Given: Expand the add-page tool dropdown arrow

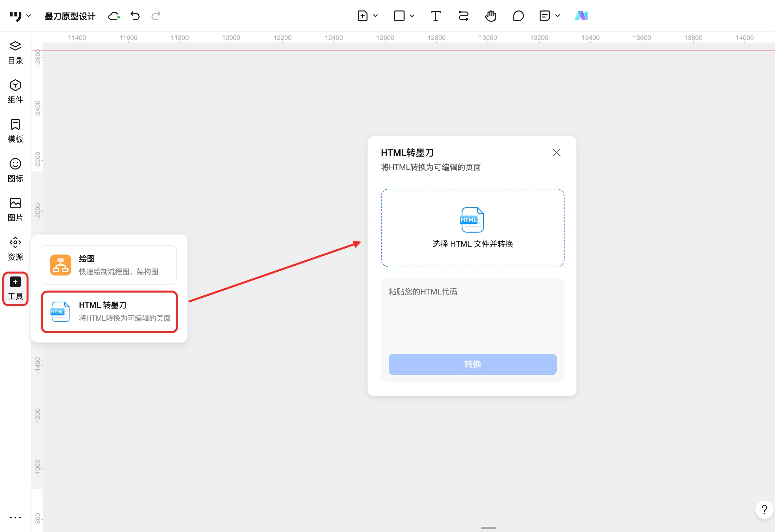Looking at the screenshot, I should point(375,16).
